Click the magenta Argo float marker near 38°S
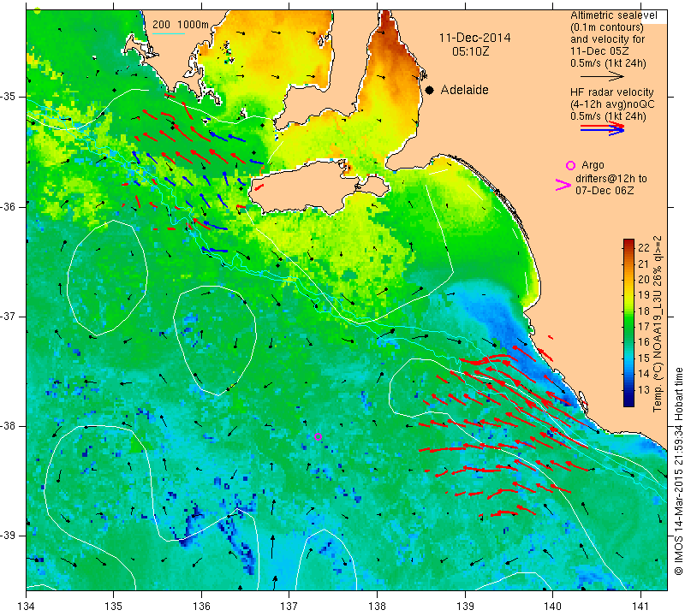This screenshot has width=685, height=616. pos(318,436)
